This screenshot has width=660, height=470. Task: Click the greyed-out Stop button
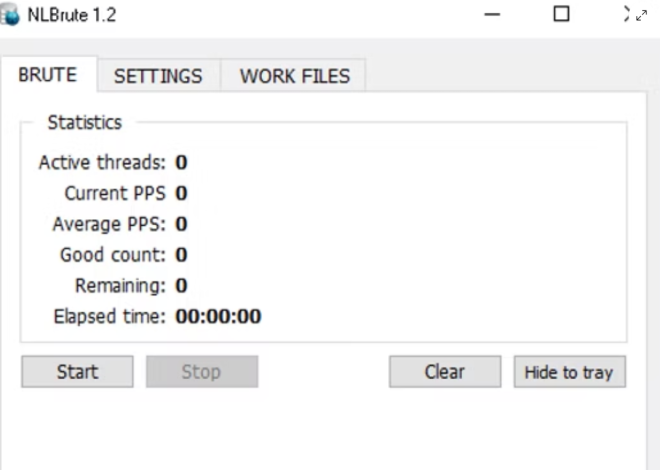click(201, 372)
